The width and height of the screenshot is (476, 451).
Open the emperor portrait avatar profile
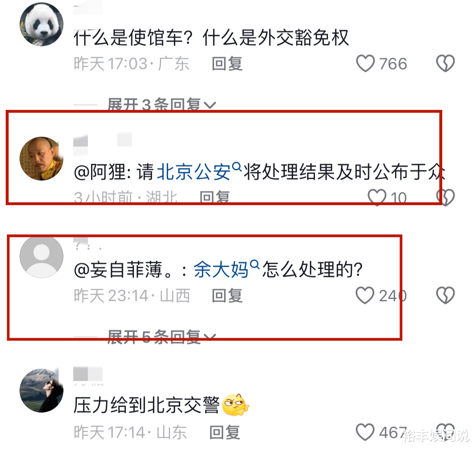(41, 158)
